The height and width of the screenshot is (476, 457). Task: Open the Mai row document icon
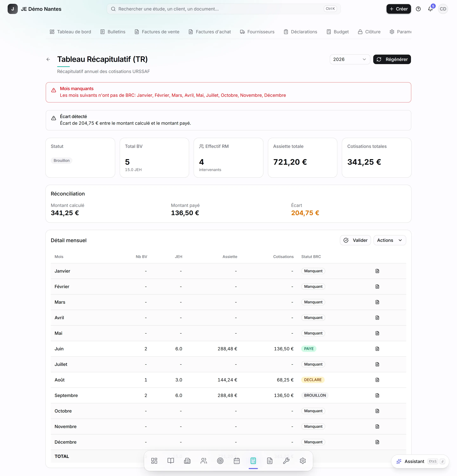pos(377,333)
